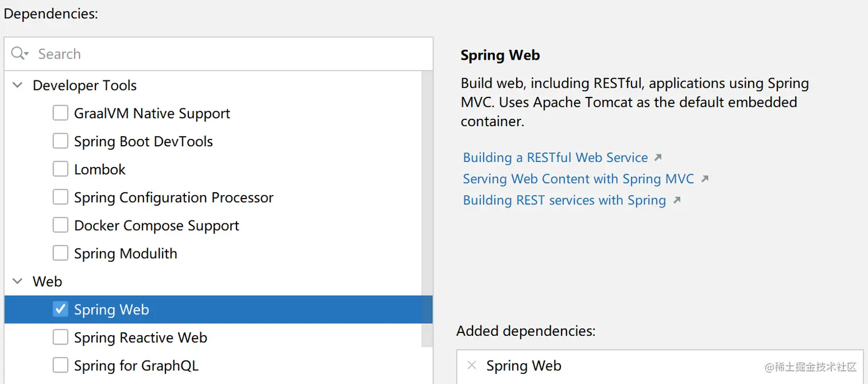The height and width of the screenshot is (384, 868).
Task: Open Serving Web Content with Spring MVC
Action: (x=578, y=179)
